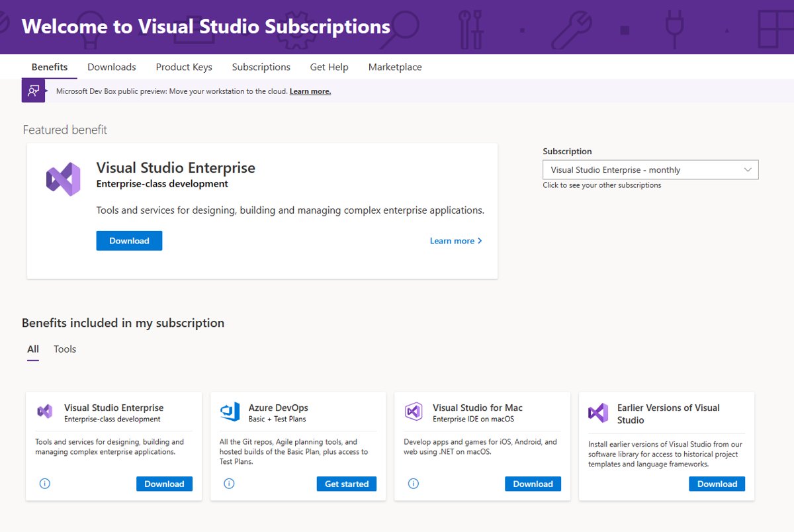Open Dev Box banner Learn more link
The width and height of the screenshot is (794, 532).
310,91
